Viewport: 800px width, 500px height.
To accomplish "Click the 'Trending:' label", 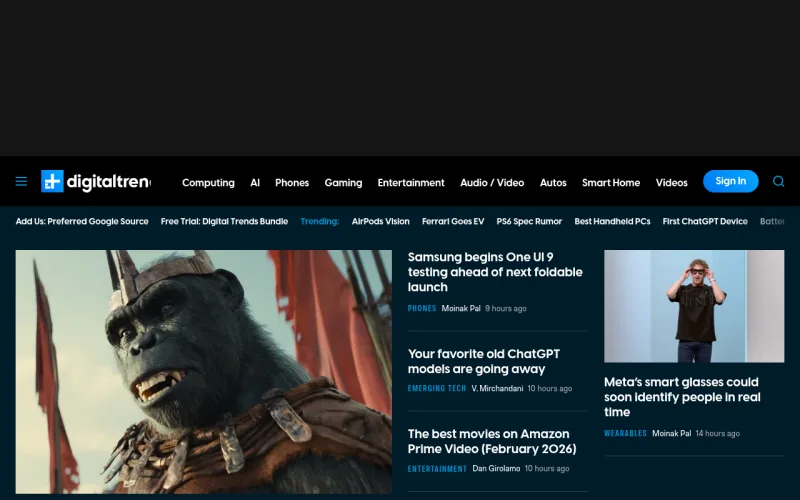I will click(320, 221).
